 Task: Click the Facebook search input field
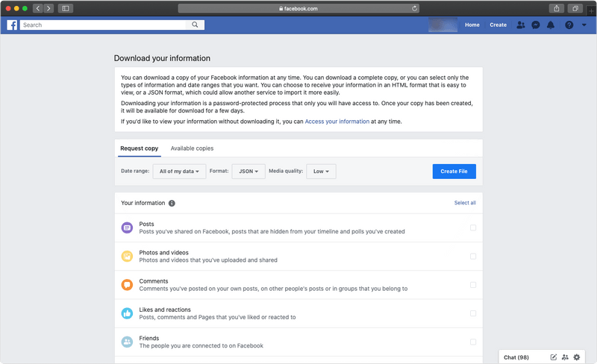click(x=103, y=25)
